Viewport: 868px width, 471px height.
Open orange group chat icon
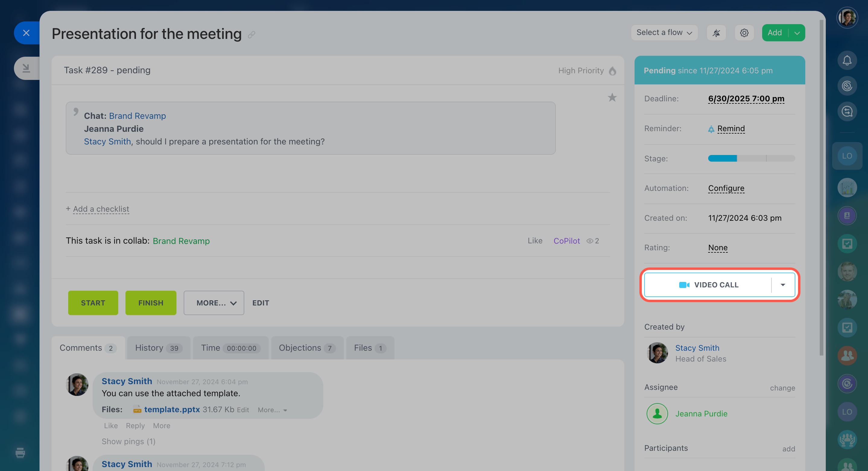(x=847, y=356)
